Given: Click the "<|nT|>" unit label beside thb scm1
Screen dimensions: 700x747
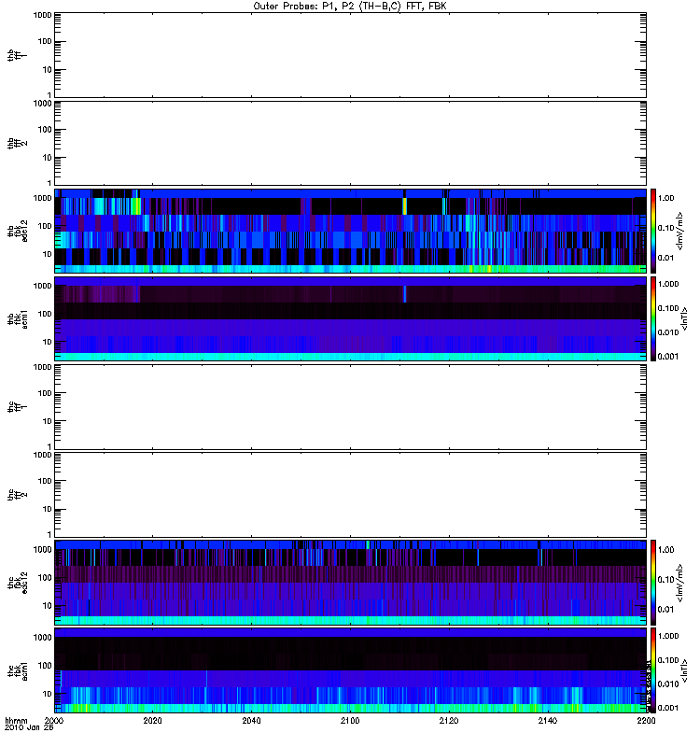Looking at the screenshot, I should [684, 318].
